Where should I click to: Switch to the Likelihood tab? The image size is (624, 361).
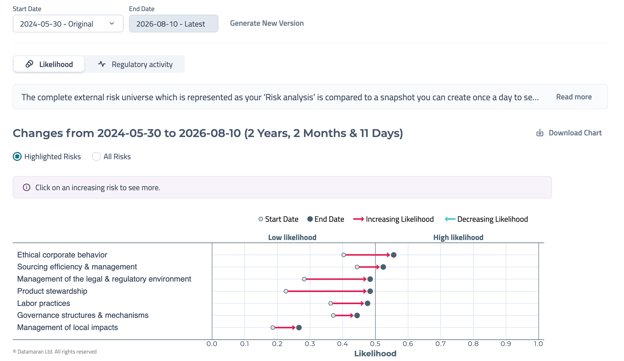click(49, 64)
